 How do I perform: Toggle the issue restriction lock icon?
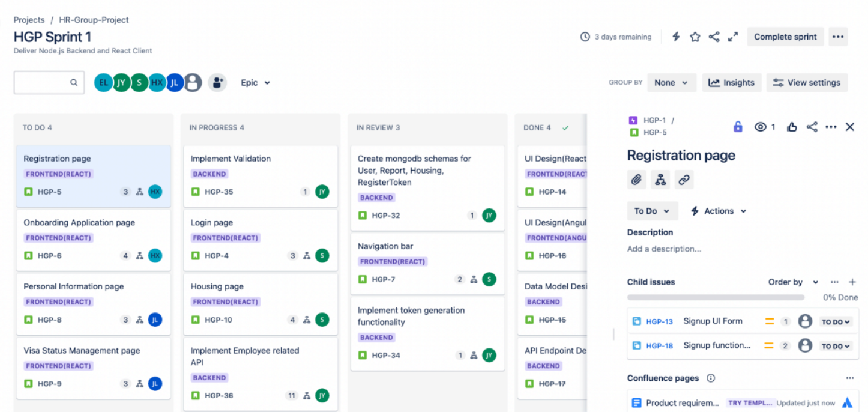click(x=738, y=127)
